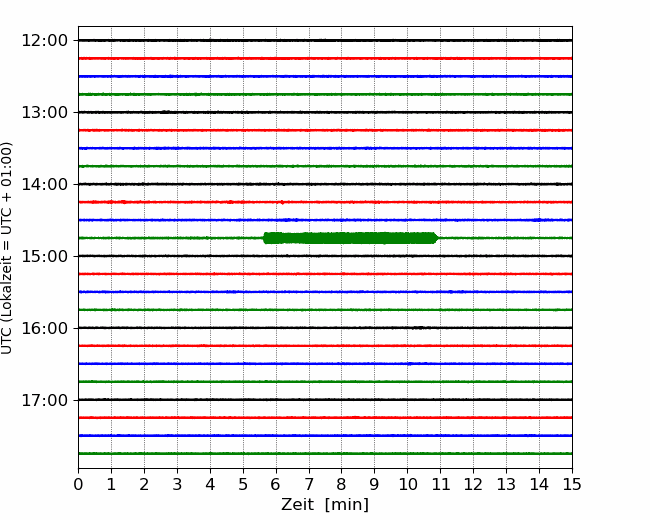This screenshot has width=650, height=520.
Task: Click x-axis tick label 10
Action: [x=407, y=484]
